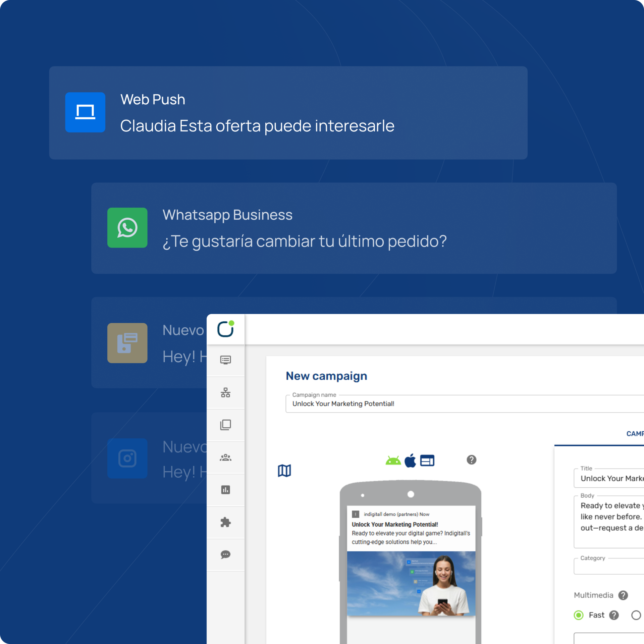Select the campaigns list icon in sidebar
This screenshot has height=644, width=644.
click(226, 360)
